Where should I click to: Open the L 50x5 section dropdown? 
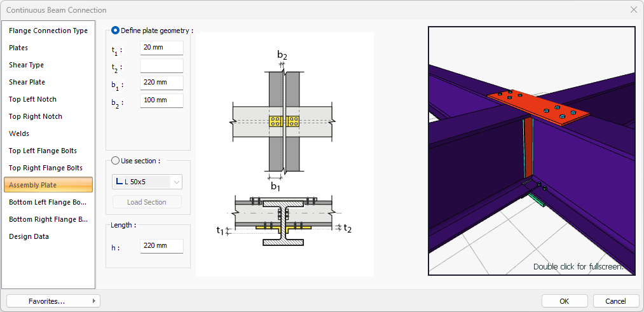pyautogui.click(x=147, y=182)
